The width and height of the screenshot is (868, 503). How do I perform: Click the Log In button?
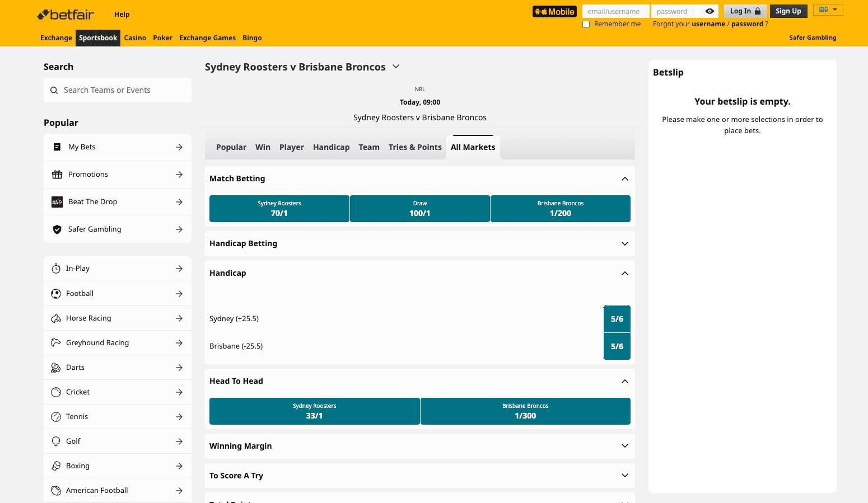pos(745,11)
